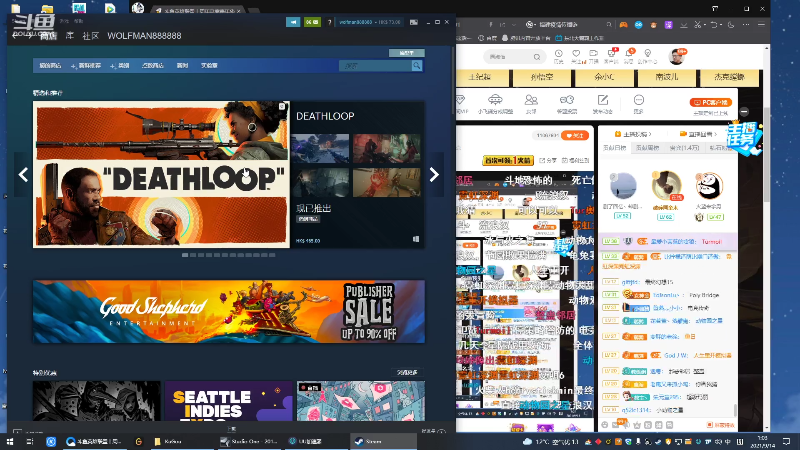Open Windows Task View on taskbar

[x=30, y=441]
